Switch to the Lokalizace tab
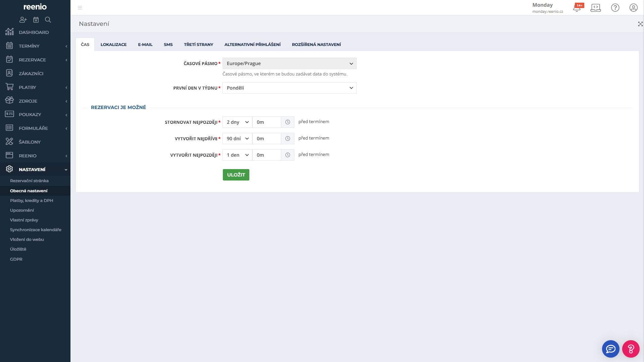The height and width of the screenshot is (362, 644). coord(113,44)
